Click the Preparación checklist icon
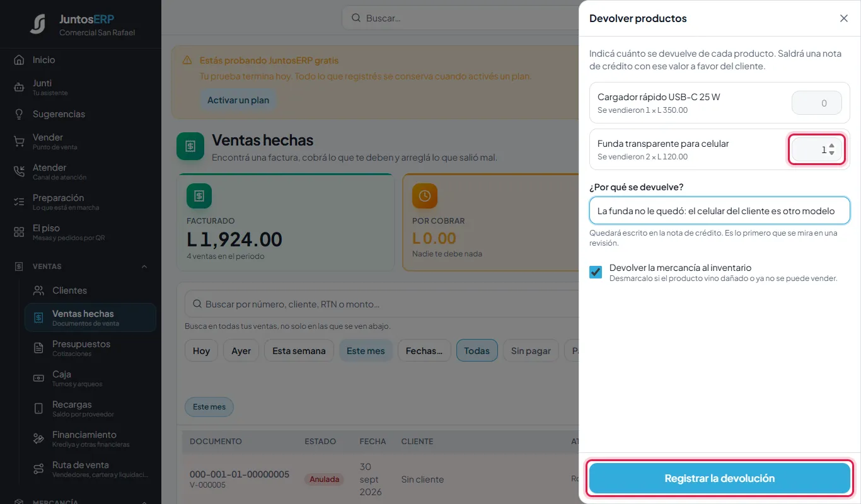This screenshot has width=861, height=504. [19, 202]
